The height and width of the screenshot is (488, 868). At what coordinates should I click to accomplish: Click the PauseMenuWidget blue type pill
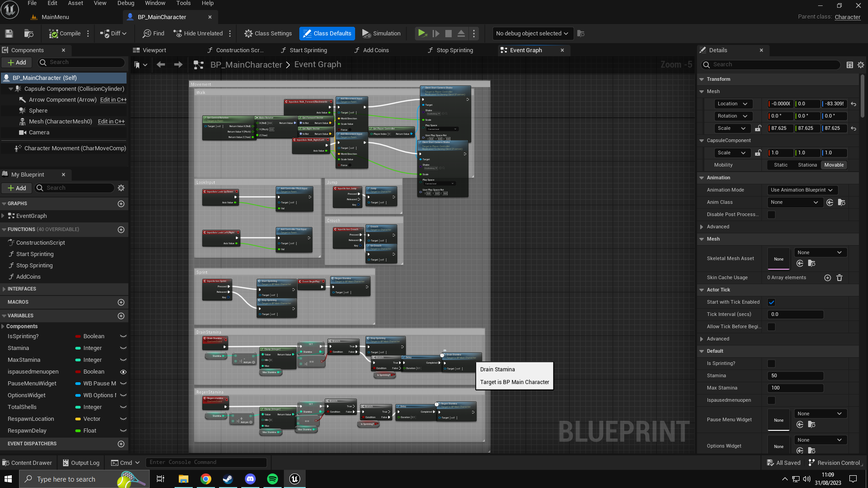78,384
